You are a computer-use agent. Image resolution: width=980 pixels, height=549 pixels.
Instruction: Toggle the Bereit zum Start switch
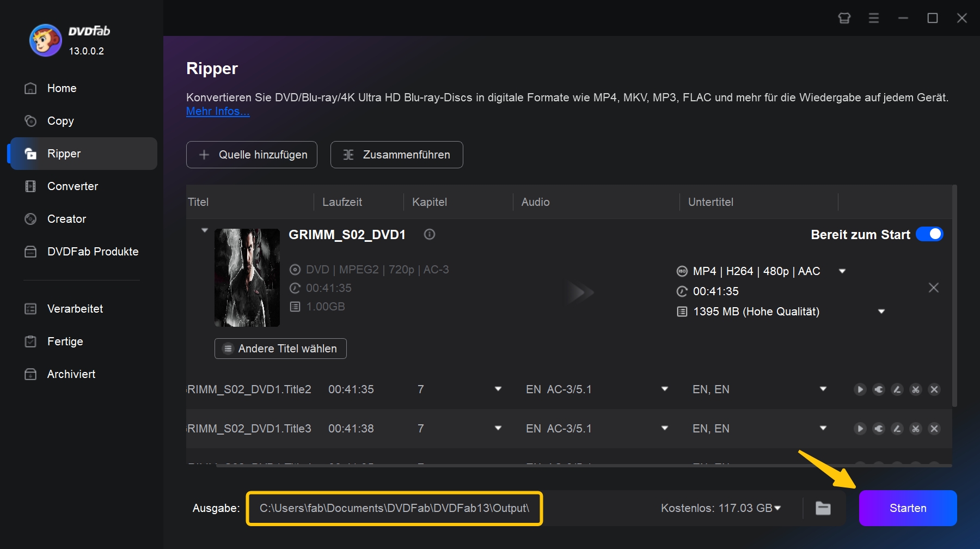[929, 234]
